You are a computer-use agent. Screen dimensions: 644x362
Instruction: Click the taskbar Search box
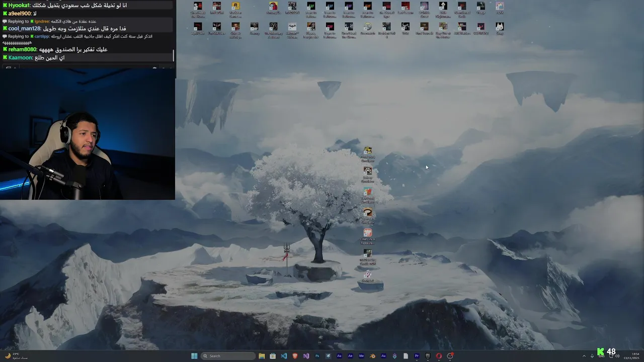228,356
